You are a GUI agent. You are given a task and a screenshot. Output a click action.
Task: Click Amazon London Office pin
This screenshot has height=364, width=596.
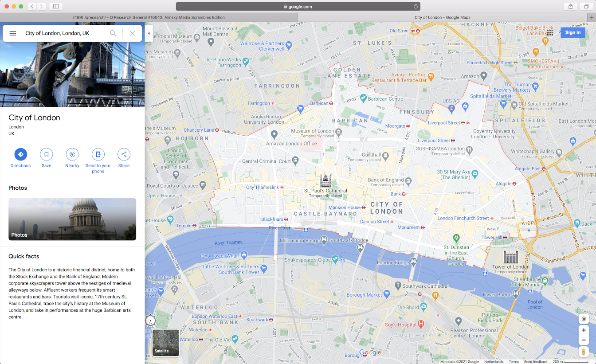click(274, 134)
